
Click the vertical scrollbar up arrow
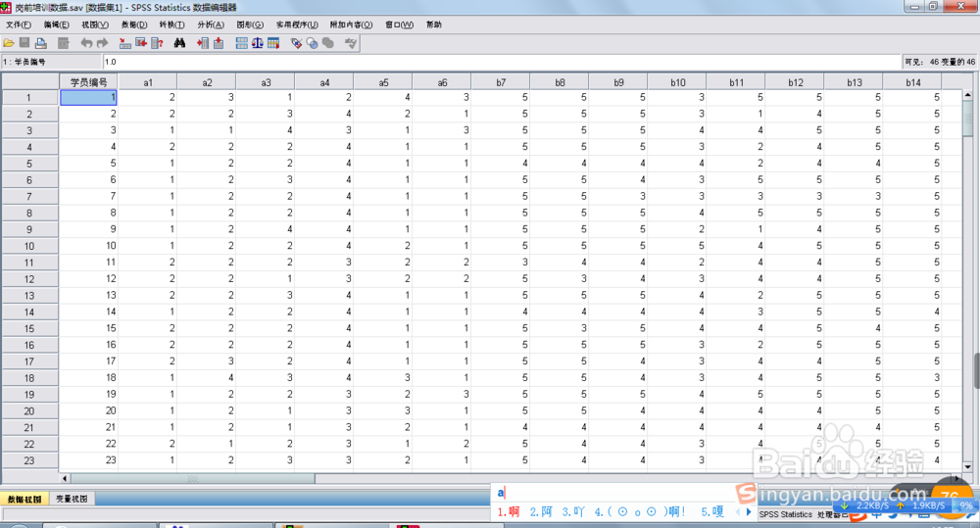pos(967,96)
